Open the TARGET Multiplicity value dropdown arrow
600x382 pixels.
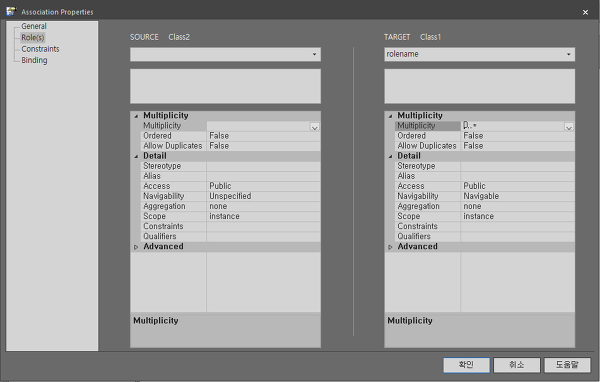[x=569, y=127]
